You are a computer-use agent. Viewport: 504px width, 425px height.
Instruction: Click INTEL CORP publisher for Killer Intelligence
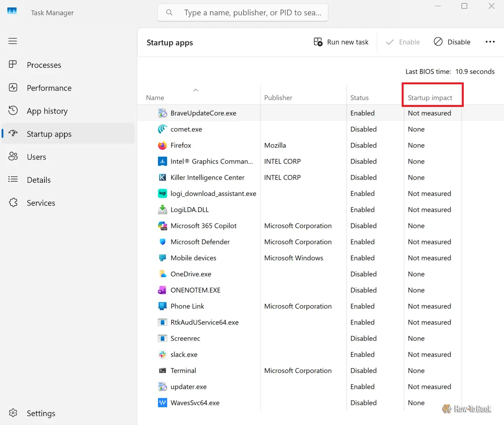tap(282, 177)
